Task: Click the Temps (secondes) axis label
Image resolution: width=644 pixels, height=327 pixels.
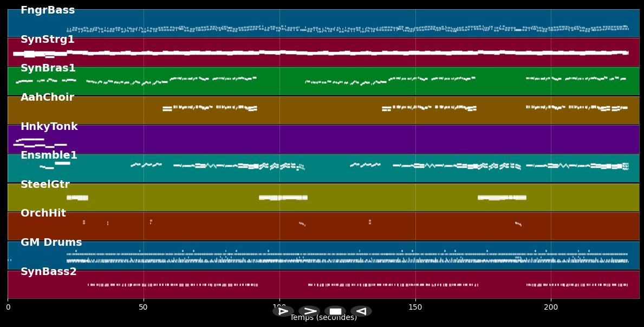Action: [323, 318]
